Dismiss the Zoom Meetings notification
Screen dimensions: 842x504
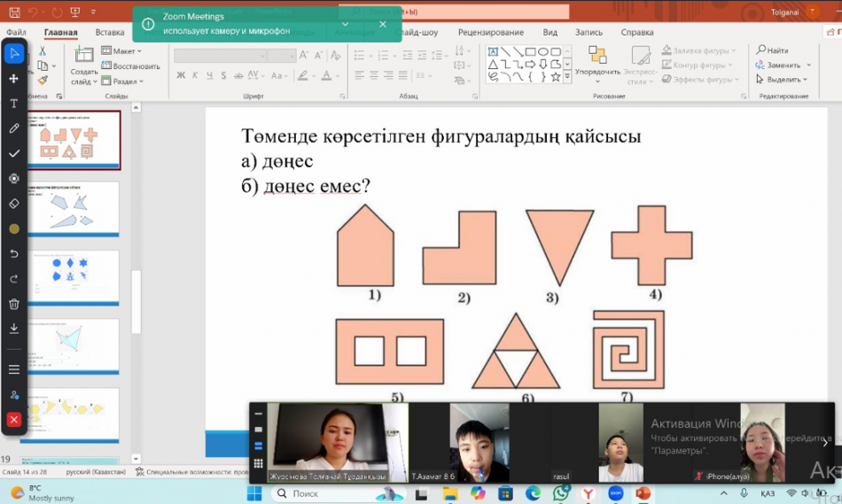point(382,24)
